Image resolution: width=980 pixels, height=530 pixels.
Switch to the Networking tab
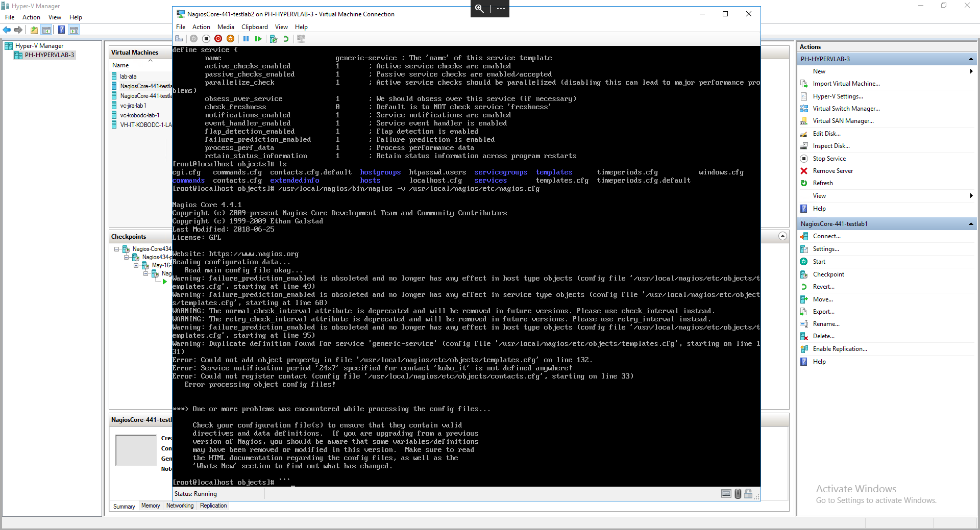tap(180, 506)
